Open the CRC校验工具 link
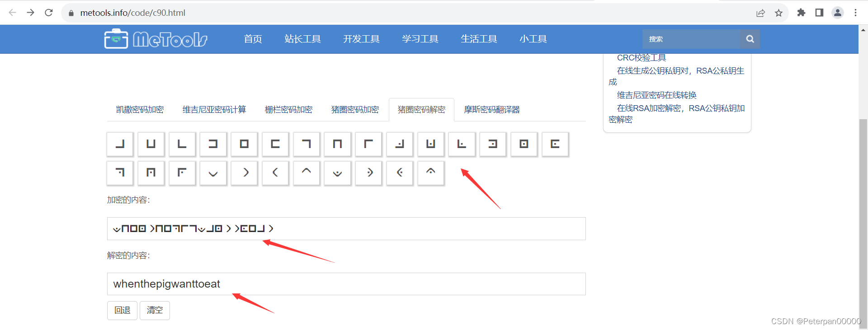The height and width of the screenshot is (330, 868). pyautogui.click(x=642, y=58)
